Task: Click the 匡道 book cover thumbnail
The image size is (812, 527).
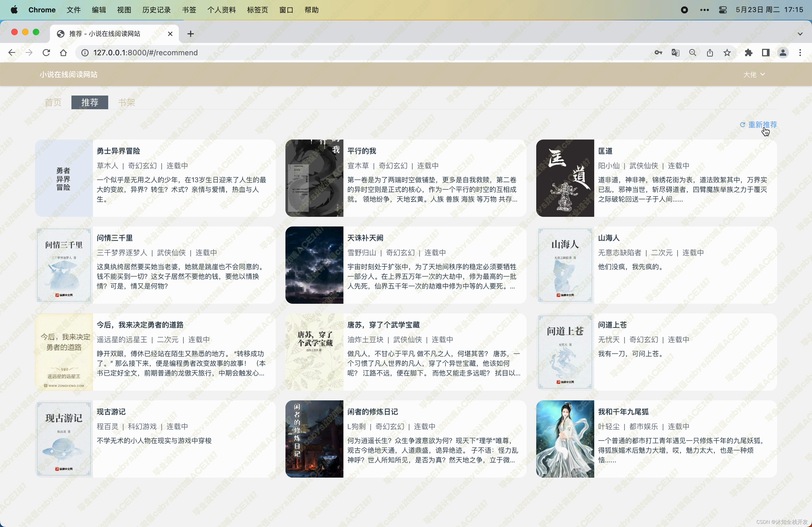Action: tap(565, 178)
